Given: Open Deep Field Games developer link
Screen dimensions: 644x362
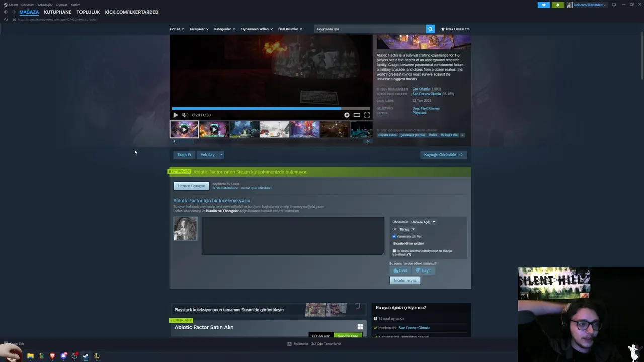Looking at the screenshot, I should click(426, 108).
